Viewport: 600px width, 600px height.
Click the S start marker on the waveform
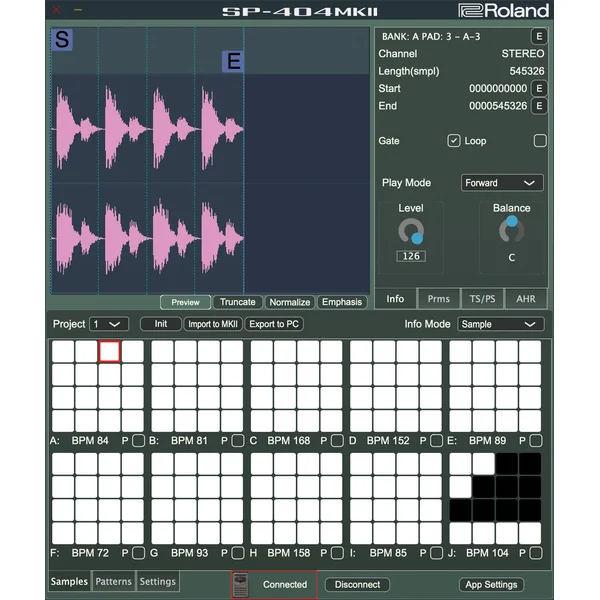pos(62,39)
